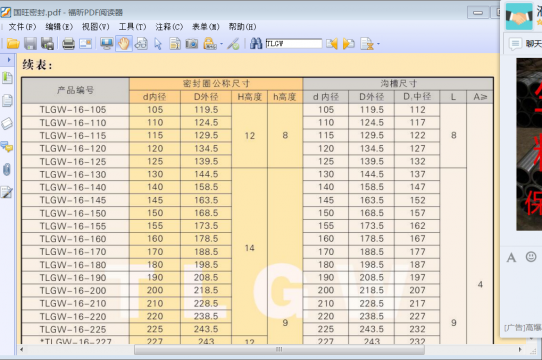The width and height of the screenshot is (542, 360).
Task: Click the 密封圈公称尺寸 header
Action: pos(216,84)
